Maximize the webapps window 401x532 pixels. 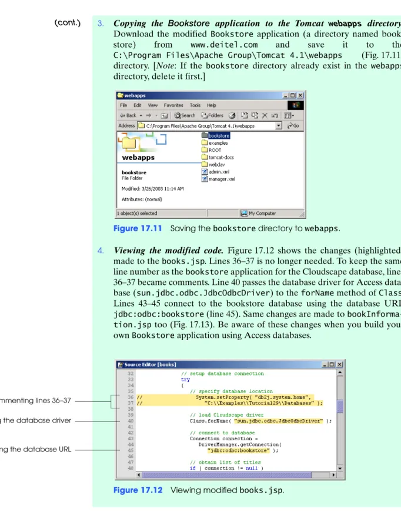click(292, 95)
